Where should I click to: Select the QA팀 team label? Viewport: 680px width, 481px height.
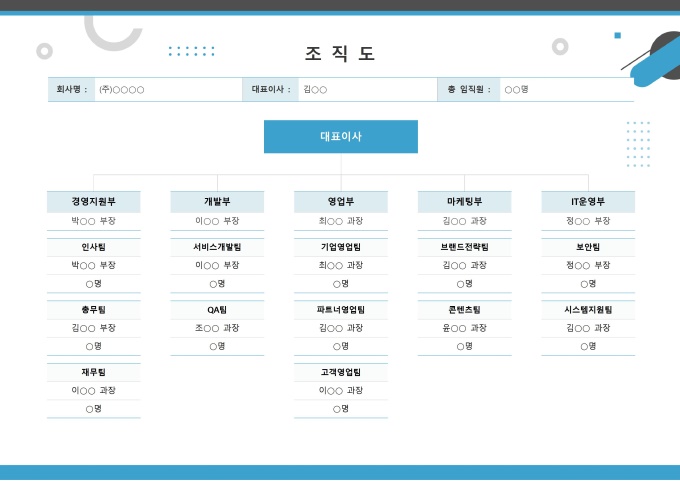217,310
